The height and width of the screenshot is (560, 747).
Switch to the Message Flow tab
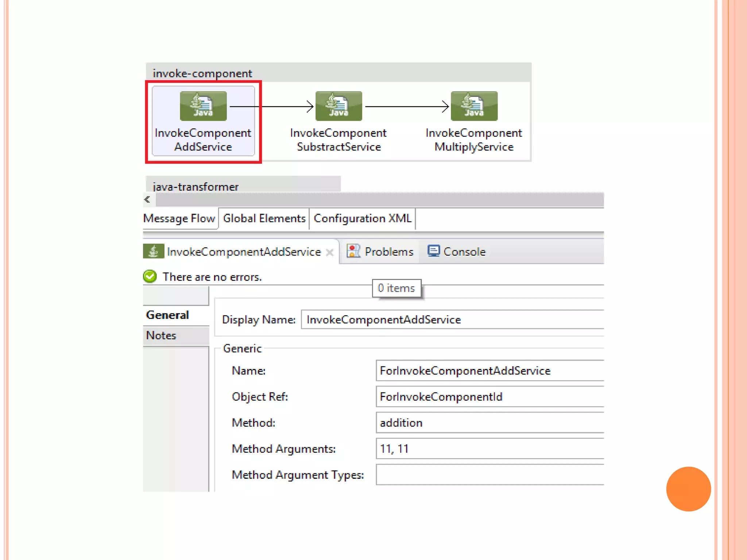tap(179, 218)
